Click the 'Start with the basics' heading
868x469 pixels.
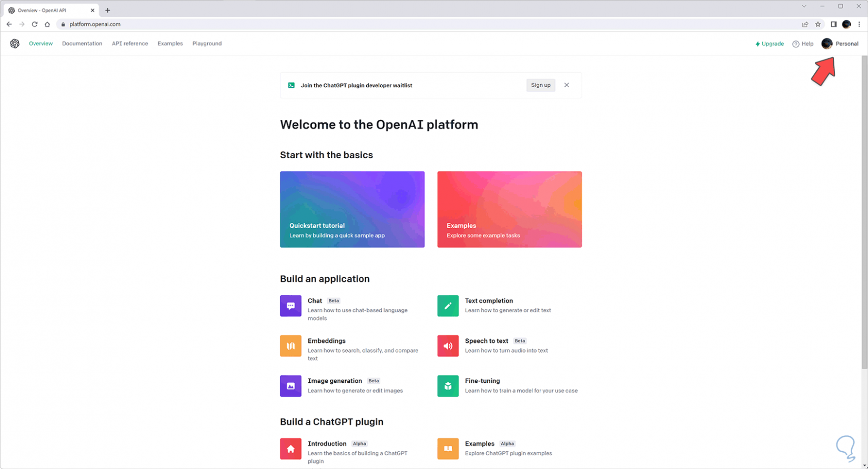(326, 155)
